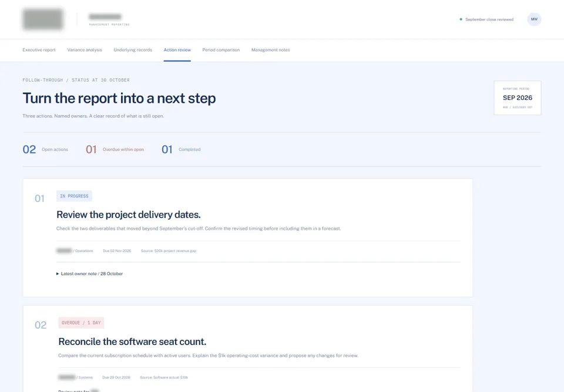The width and height of the screenshot is (564, 392).
Task: Click the '01 Overdue within open' counter
Action: (x=115, y=149)
